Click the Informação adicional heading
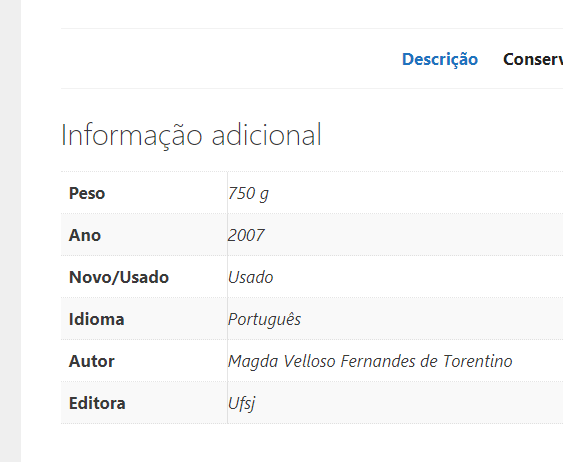 191,135
